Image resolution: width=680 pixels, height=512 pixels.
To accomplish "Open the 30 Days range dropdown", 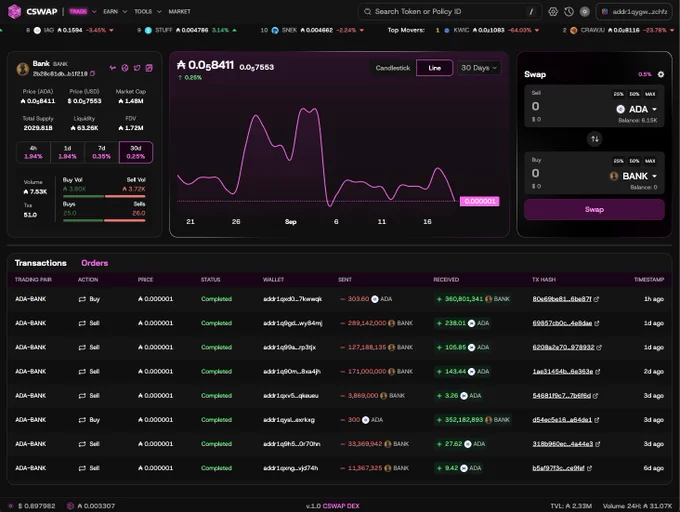I will [479, 68].
